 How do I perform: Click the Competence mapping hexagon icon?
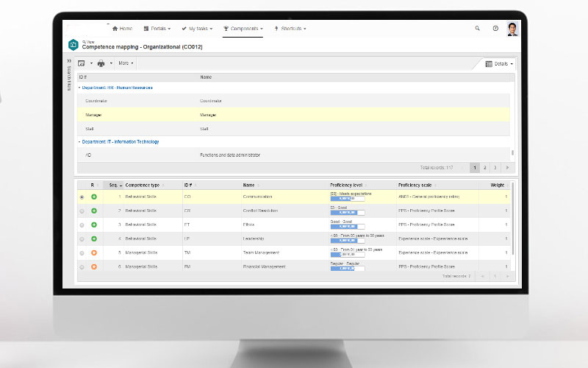pos(73,45)
